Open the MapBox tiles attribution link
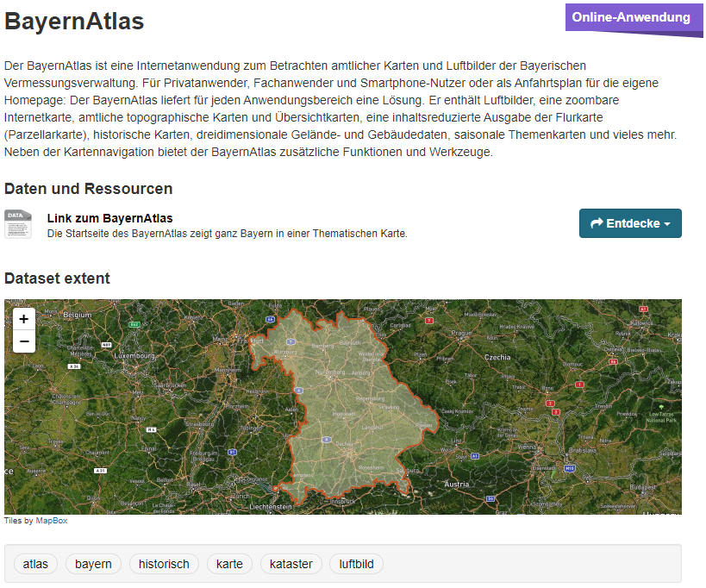 (51, 521)
